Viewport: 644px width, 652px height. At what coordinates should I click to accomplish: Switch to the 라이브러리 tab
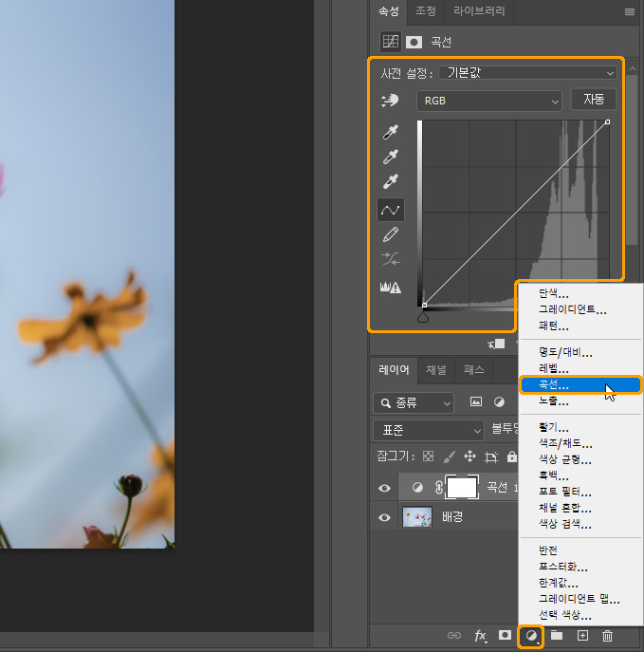(479, 10)
